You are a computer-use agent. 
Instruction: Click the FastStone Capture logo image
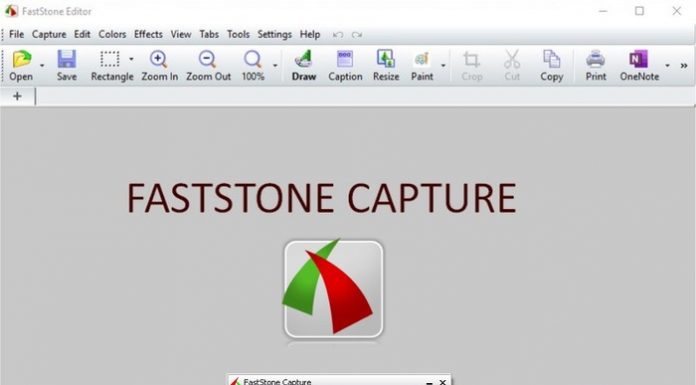coord(333,289)
